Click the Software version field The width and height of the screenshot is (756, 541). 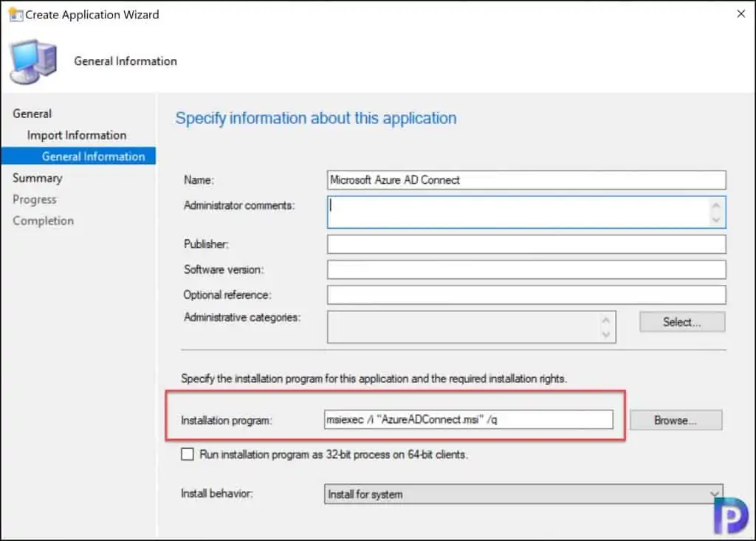(x=526, y=269)
